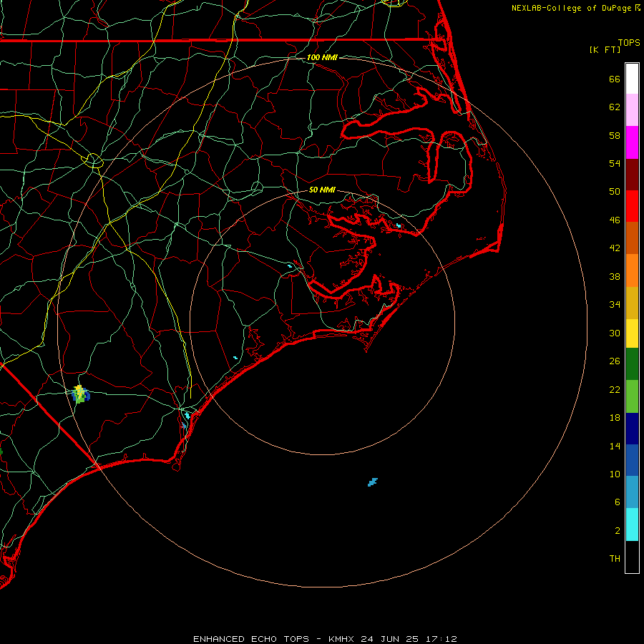
Task: Click the yellow 30 kft legend swatch
Action: tap(632, 333)
